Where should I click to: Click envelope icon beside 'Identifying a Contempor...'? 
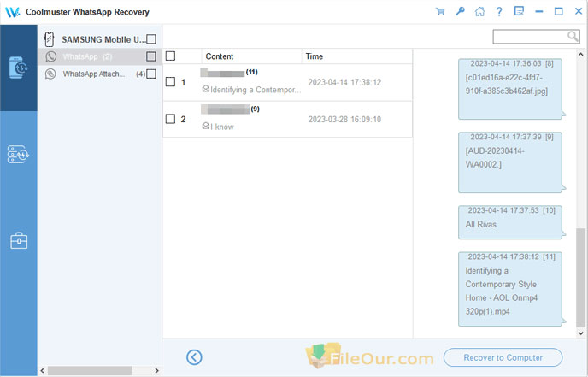coord(205,89)
